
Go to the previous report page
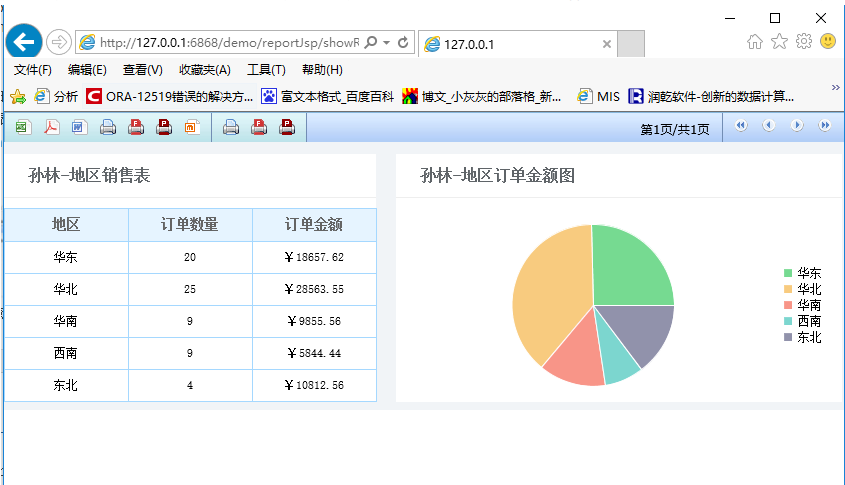point(769,126)
